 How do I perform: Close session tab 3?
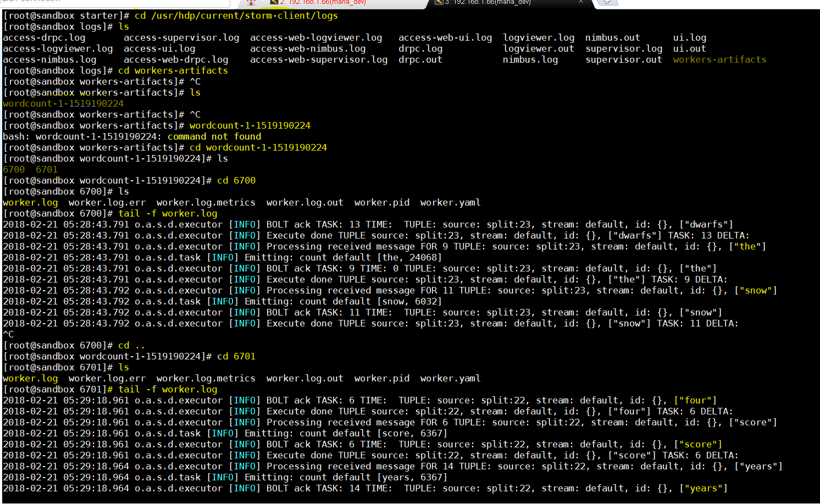point(580,2)
